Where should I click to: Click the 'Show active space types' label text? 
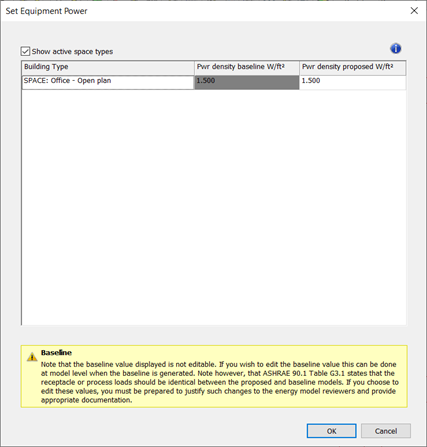click(72, 52)
